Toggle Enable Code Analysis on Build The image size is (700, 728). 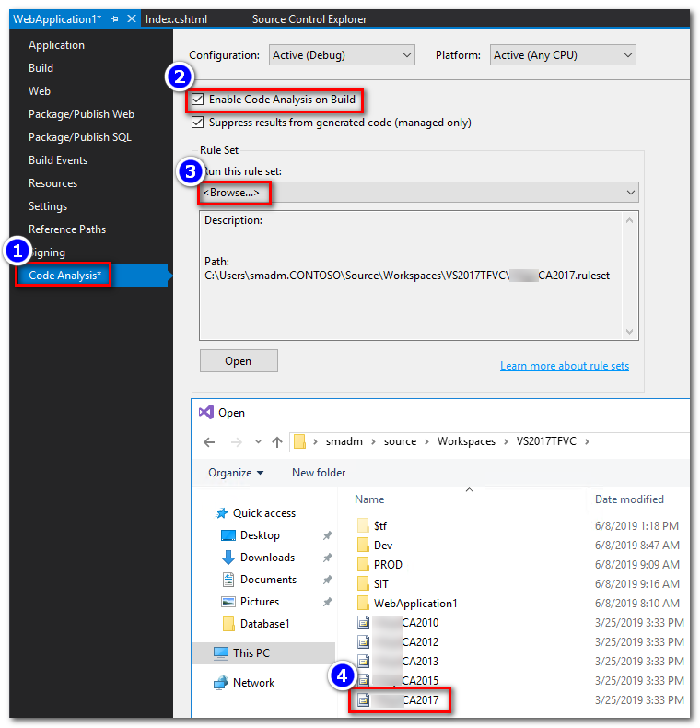pyautogui.click(x=198, y=100)
